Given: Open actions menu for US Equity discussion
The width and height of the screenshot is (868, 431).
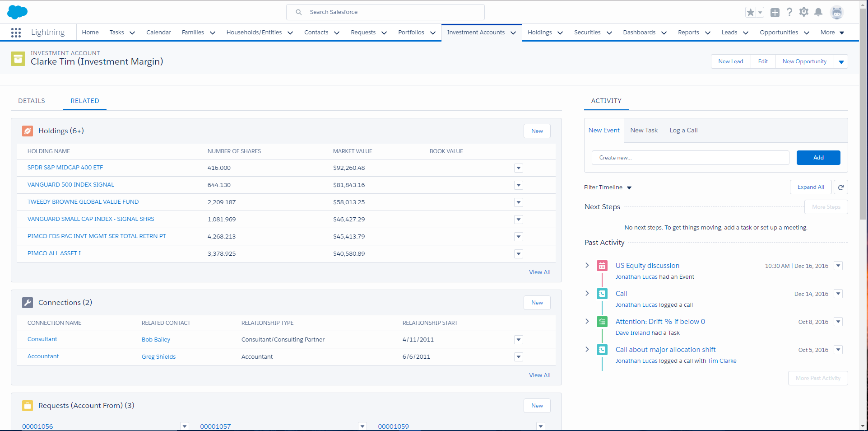Looking at the screenshot, I should [x=838, y=266].
